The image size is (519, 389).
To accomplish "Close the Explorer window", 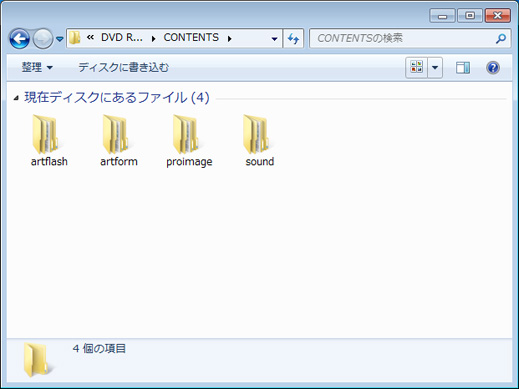I will 498,16.
